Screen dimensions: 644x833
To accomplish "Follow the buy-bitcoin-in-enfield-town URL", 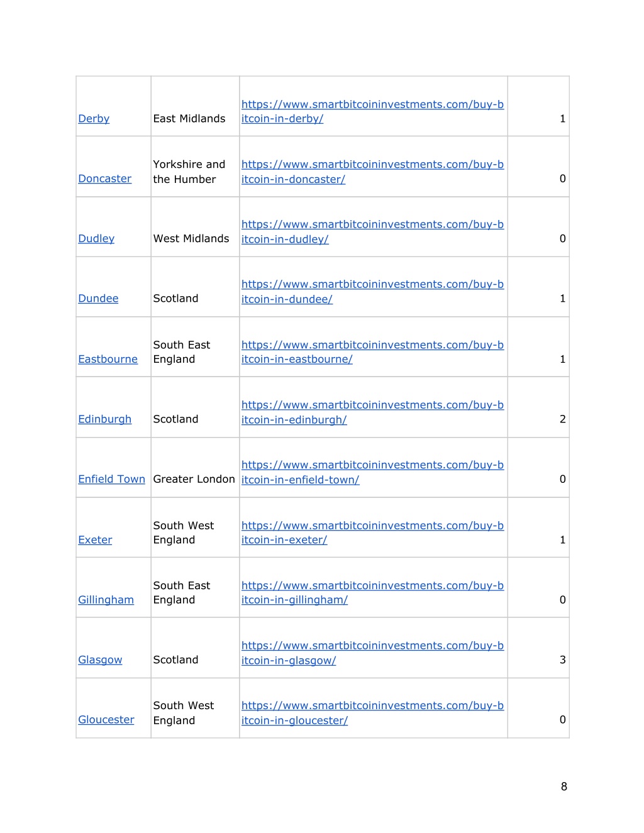I will tap(372, 472).
